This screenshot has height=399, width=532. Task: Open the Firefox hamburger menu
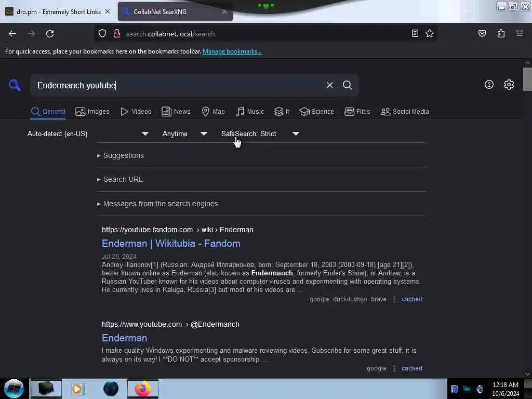point(519,33)
